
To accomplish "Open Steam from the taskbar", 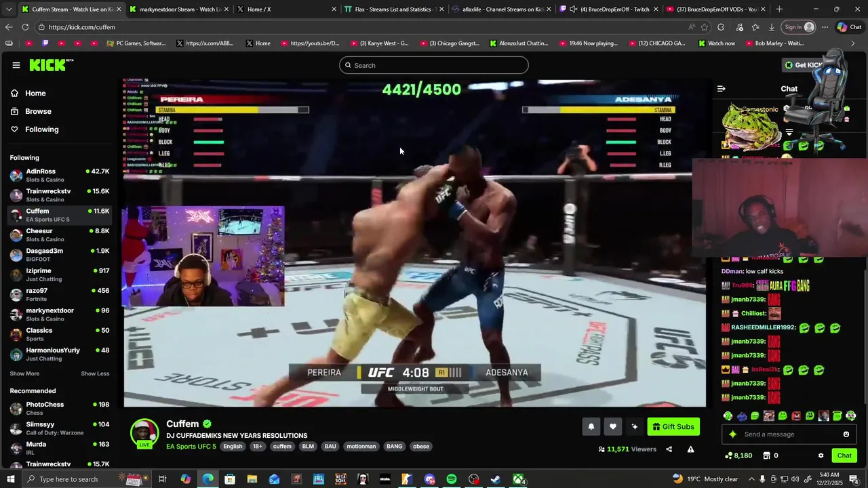I will pos(496,479).
